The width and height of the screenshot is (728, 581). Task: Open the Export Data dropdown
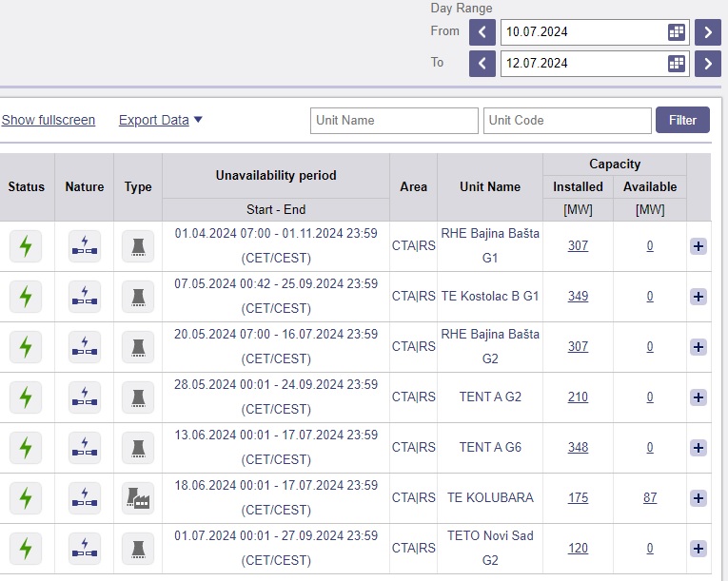click(x=161, y=120)
